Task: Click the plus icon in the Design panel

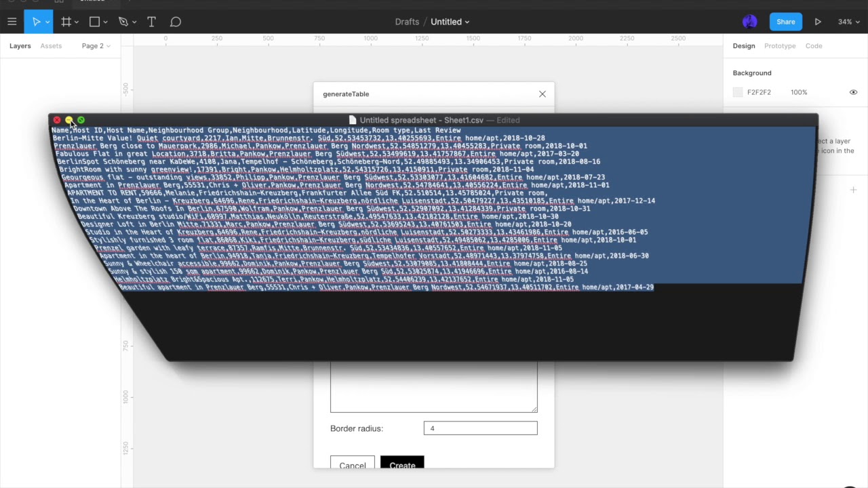Action: coord(853,190)
